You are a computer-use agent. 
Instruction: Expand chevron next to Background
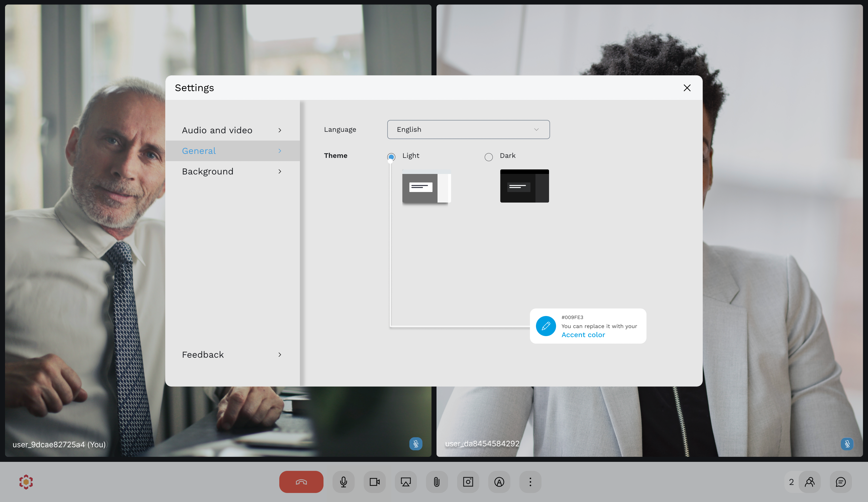[x=280, y=171]
